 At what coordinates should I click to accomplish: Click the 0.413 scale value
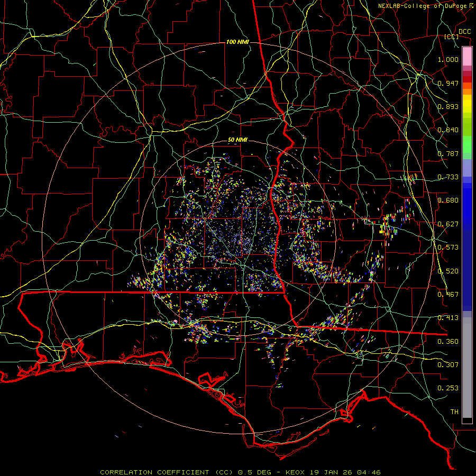[448, 318]
